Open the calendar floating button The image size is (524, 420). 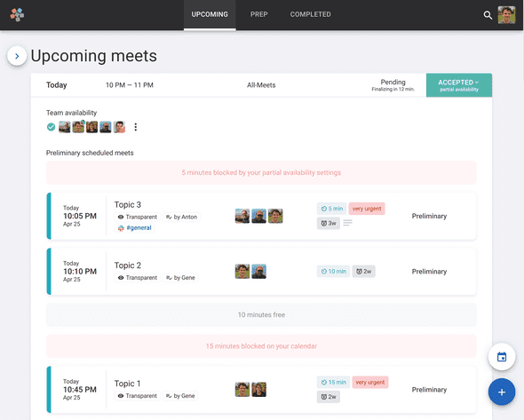tap(502, 357)
